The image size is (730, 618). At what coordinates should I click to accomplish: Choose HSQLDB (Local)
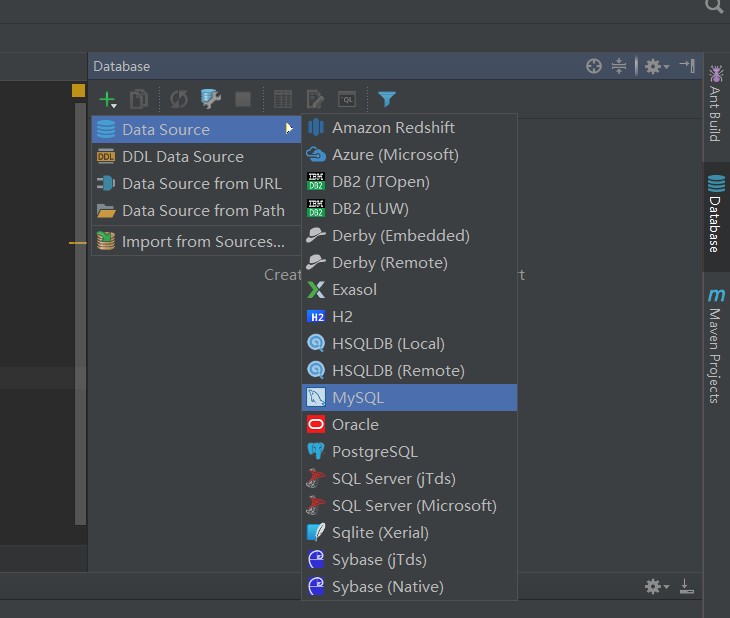409,344
